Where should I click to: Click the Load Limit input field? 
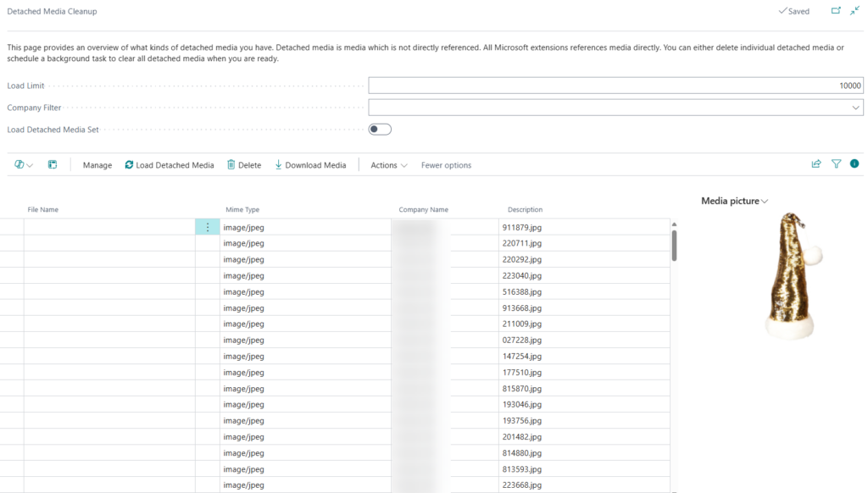[615, 86]
